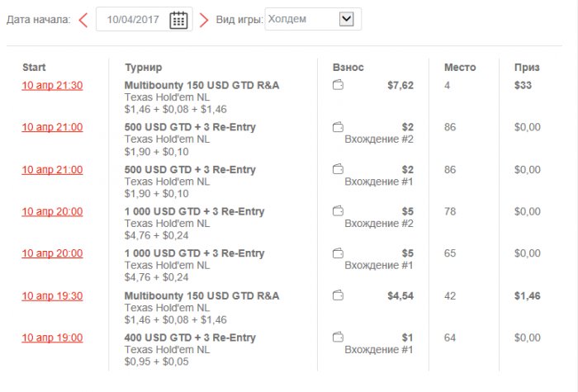Image resolution: width=578 pixels, height=392 pixels.
Task: Open the 10 апр 21:30 tournament link
Action: pyautogui.click(x=52, y=85)
